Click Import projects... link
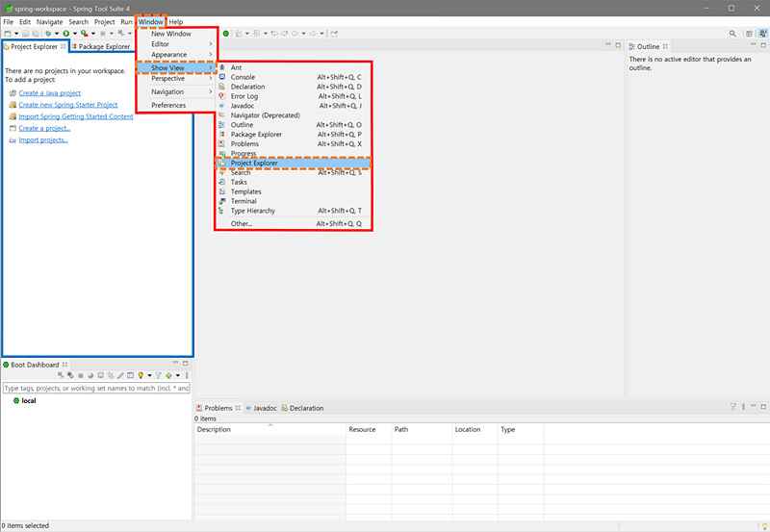Image resolution: width=770 pixels, height=532 pixels. click(43, 139)
